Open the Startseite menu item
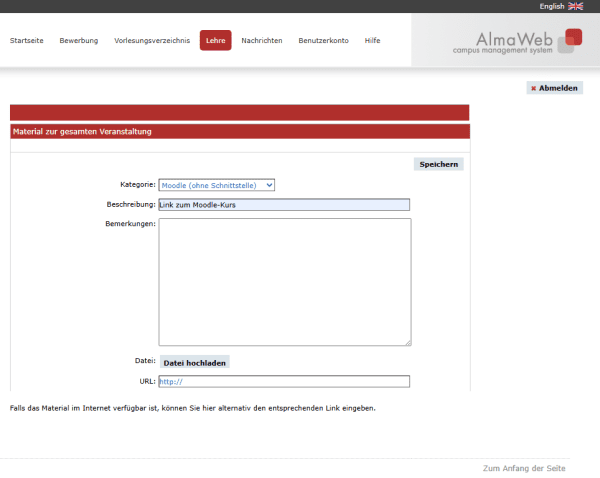The width and height of the screenshot is (600, 478). click(x=26, y=41)
